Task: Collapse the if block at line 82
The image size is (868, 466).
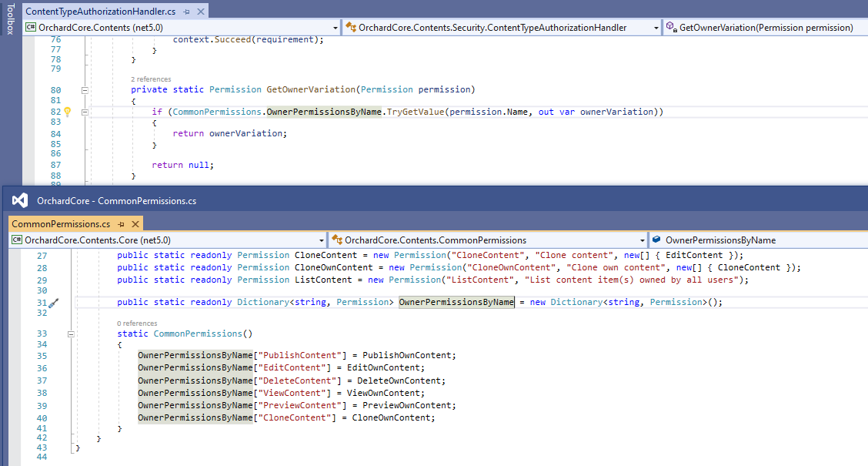Action: 85,112
